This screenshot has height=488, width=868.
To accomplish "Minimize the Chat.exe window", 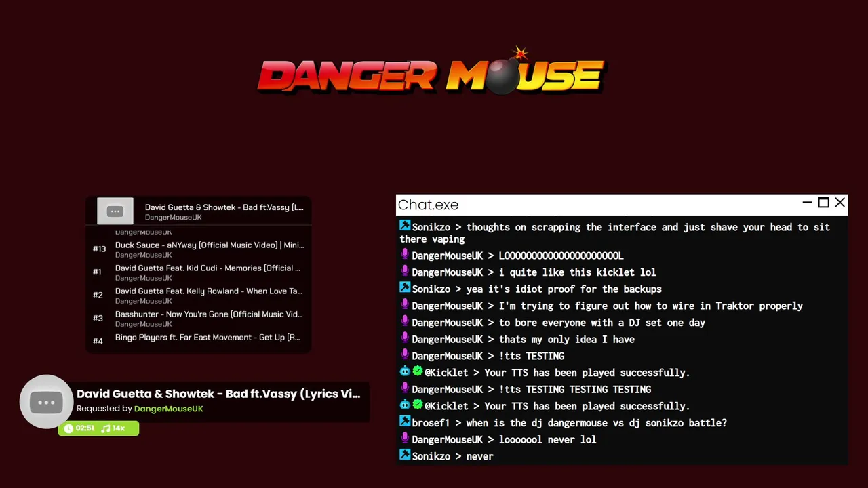I will pyautogui.click(x=807, y=202).
